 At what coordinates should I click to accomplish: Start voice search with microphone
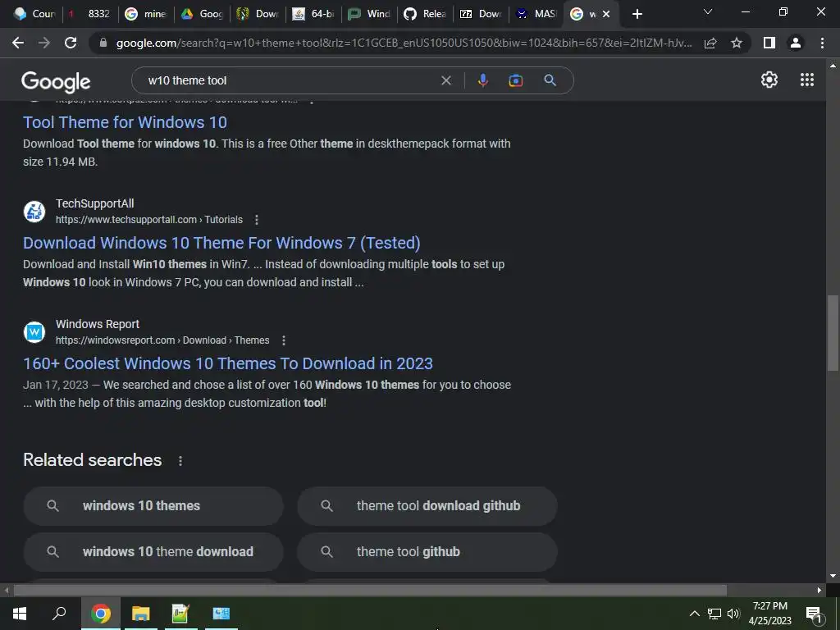tap(482, 80)
